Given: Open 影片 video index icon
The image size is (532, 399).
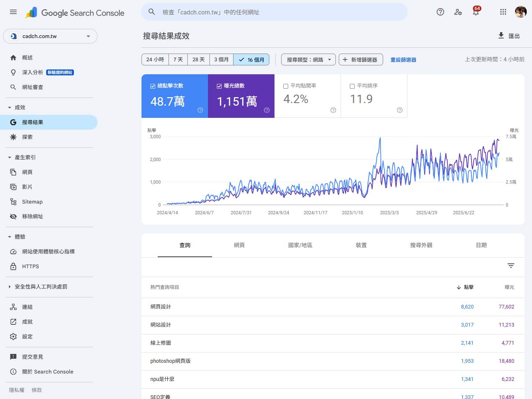Looking at the screenshot, I should [13, 187].
